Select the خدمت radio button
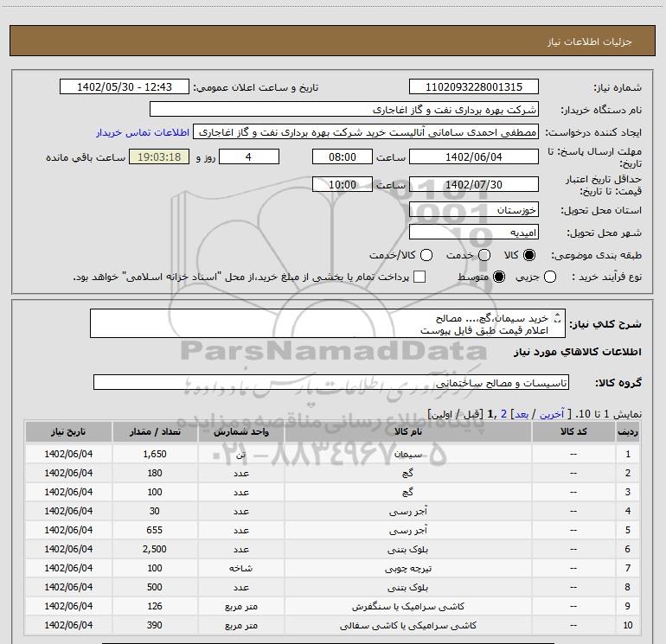 (x=484, y=255)
